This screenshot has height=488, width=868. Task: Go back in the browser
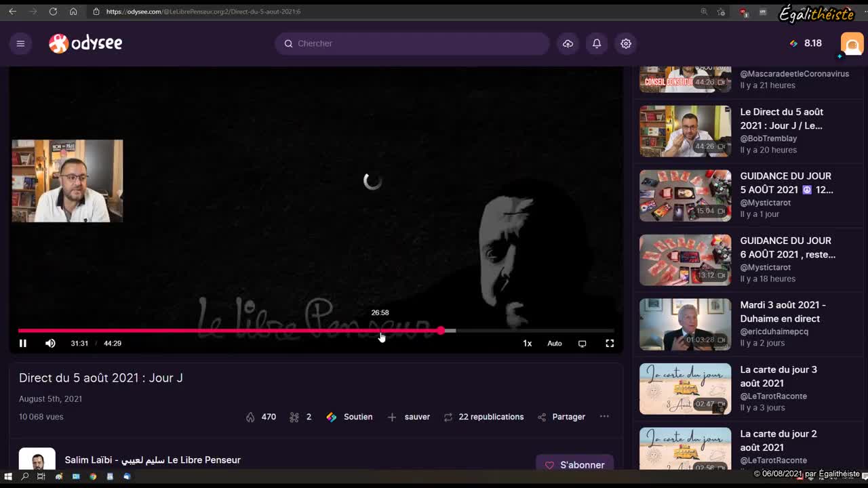pyautogui.click(x=12, y=12)
